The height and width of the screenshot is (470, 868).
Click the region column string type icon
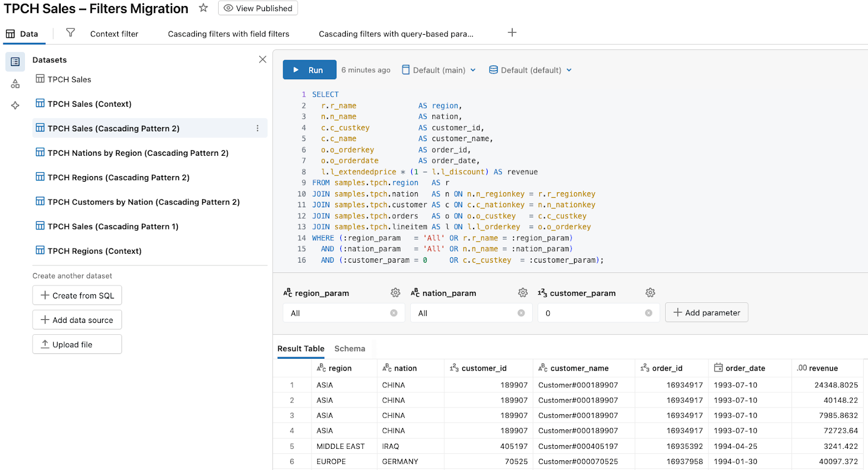coord(321,368)
